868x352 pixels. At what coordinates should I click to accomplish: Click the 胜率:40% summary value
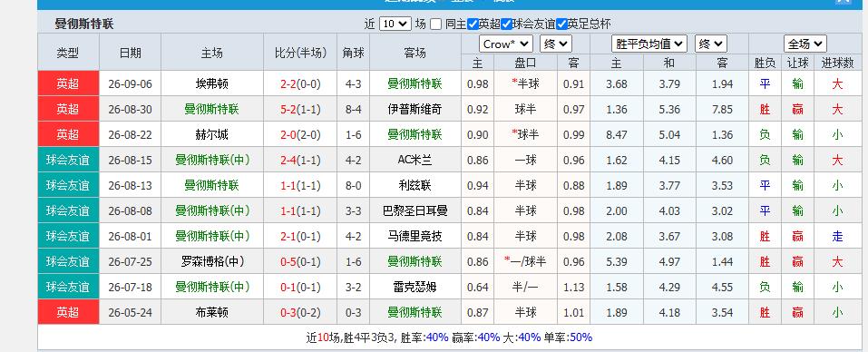click(x=424, y=337)
